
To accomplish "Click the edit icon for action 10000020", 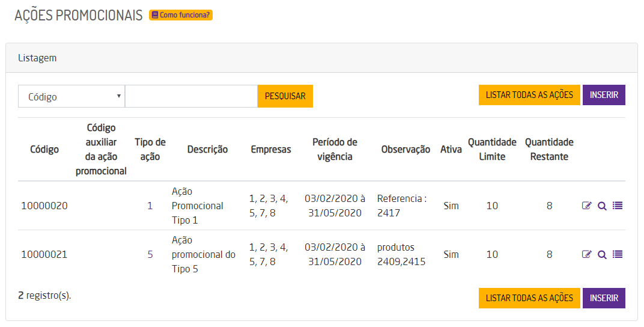I will click(587, 206).
